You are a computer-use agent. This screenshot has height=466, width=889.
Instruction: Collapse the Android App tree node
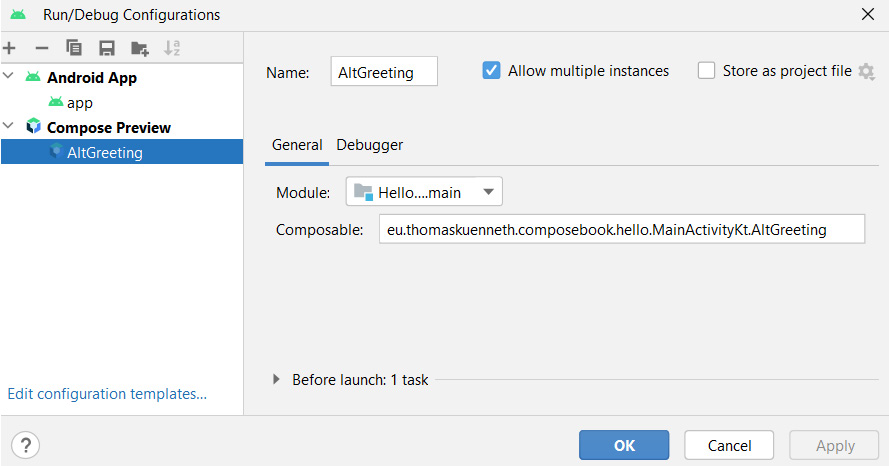coord(9,76)
